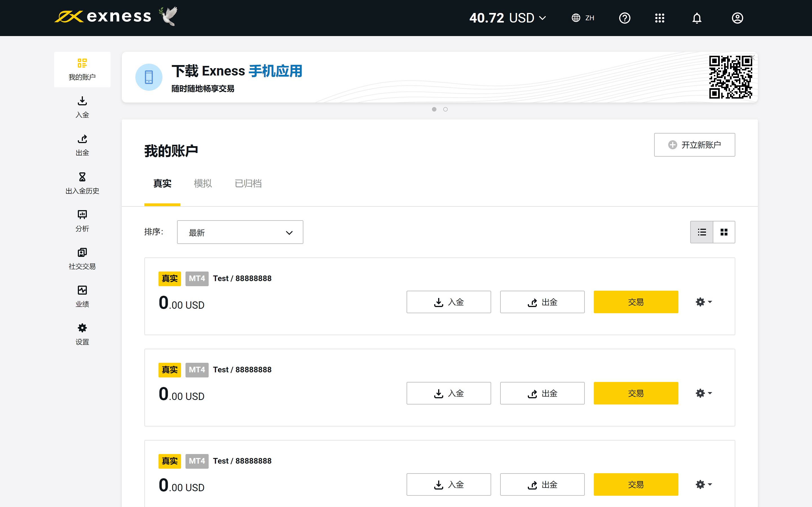Click the app download QR code
This screenshot has width=812, height=507.
click(x=730, y=77)
